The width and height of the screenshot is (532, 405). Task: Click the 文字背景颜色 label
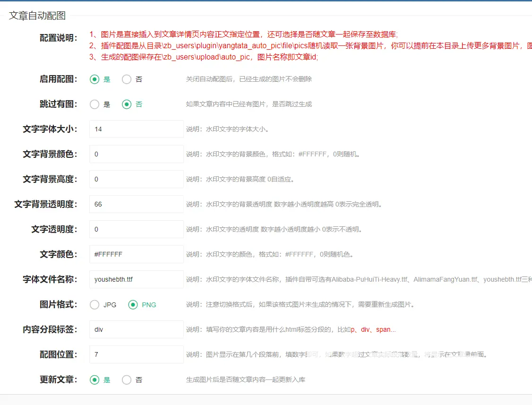point(50,154)
